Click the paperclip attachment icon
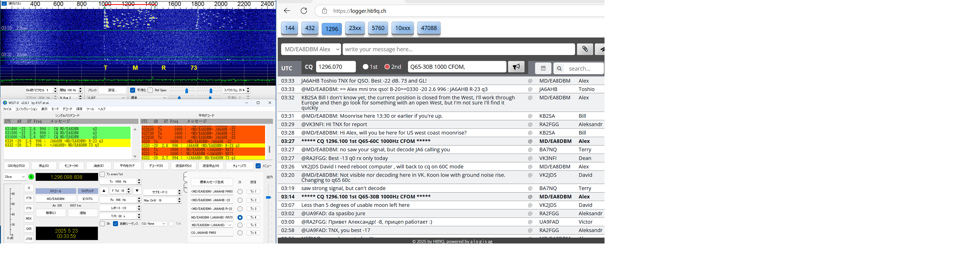 tap(585, 49)
